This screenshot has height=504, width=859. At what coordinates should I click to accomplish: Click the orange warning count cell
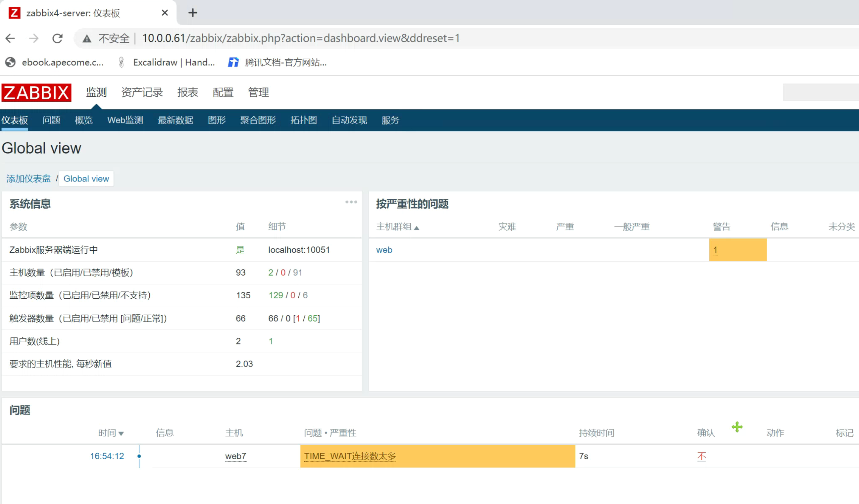(x=737, y=250)
